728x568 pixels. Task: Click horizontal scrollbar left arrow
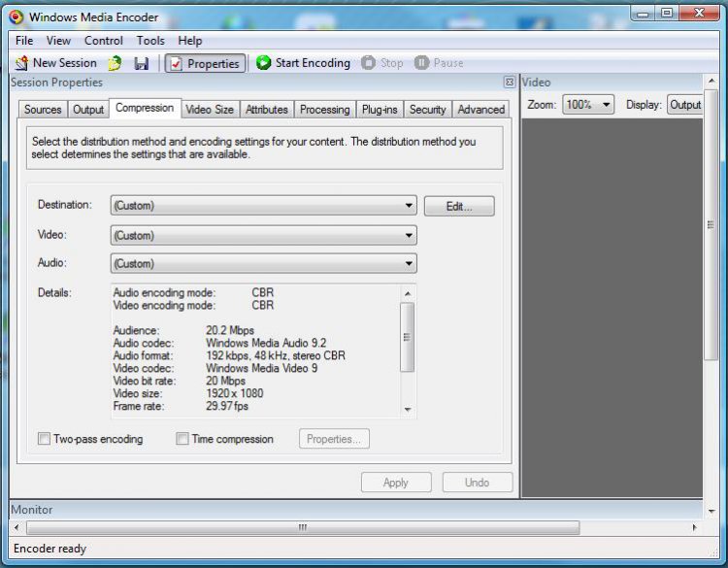point(17,527)
